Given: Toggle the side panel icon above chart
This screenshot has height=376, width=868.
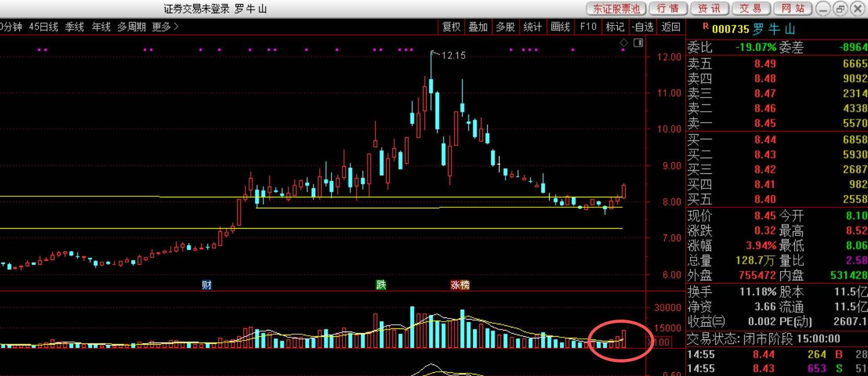Looking at the screenshot, I should tap(638, 43).
